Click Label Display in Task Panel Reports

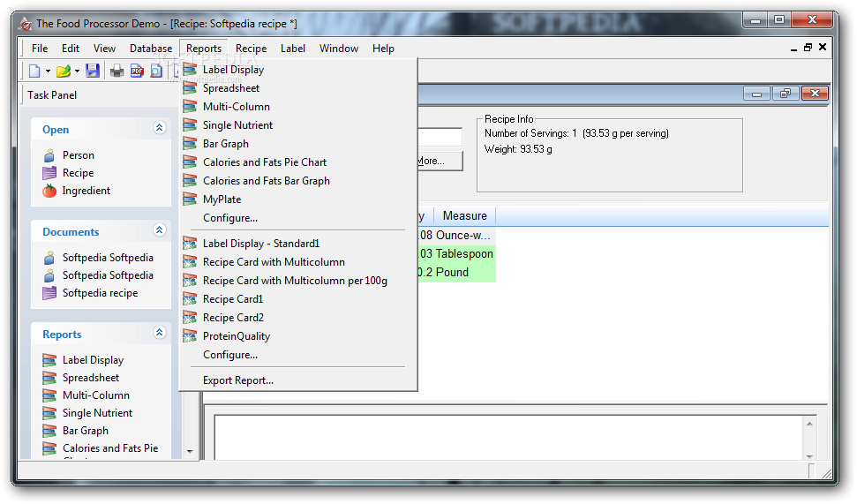coord(93,360)
